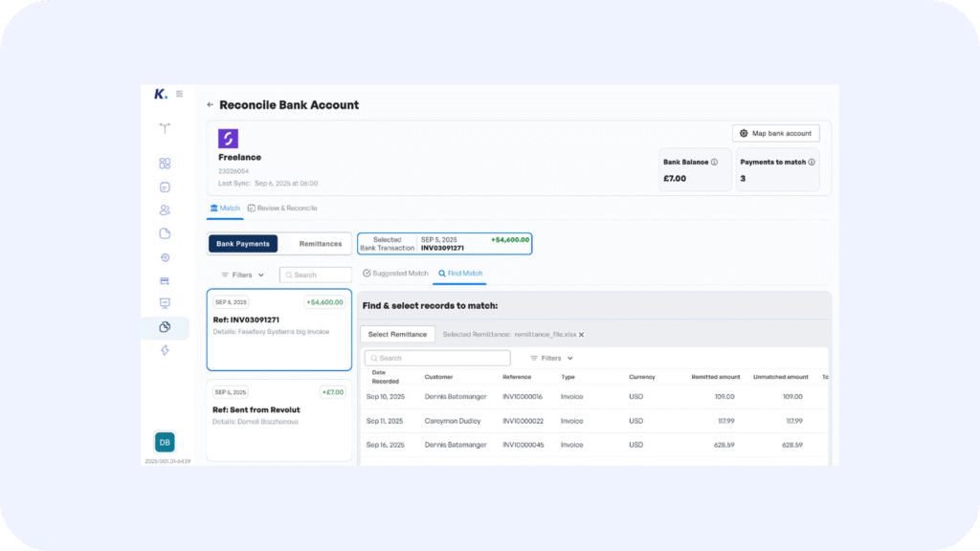Click the history clock icon in the sidebar

pyautogui.click(x=165, y=257)
